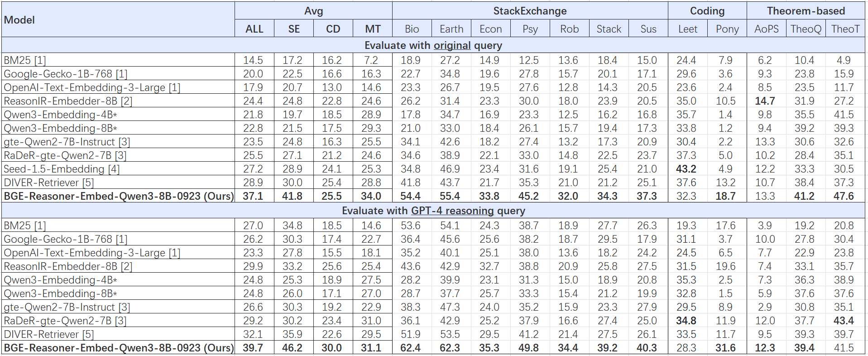This screenshot has width=868, height=356.
Task: Select the Pony column header
Action: click(x=727, y=29)
